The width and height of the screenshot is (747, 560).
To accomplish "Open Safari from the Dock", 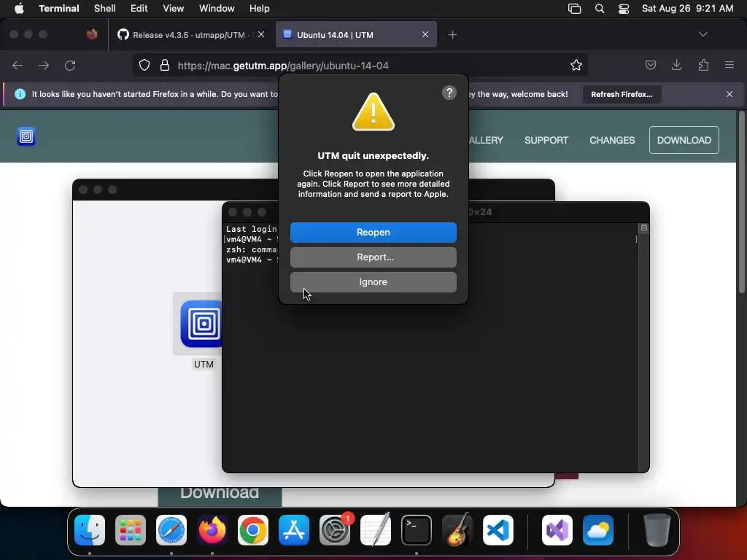I will pos(171,530).
